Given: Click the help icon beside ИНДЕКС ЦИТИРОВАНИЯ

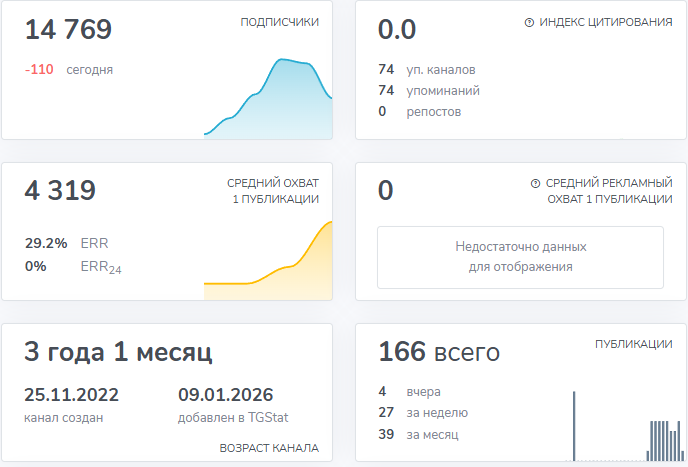Looking at the screenshot, I should (529, 22).
